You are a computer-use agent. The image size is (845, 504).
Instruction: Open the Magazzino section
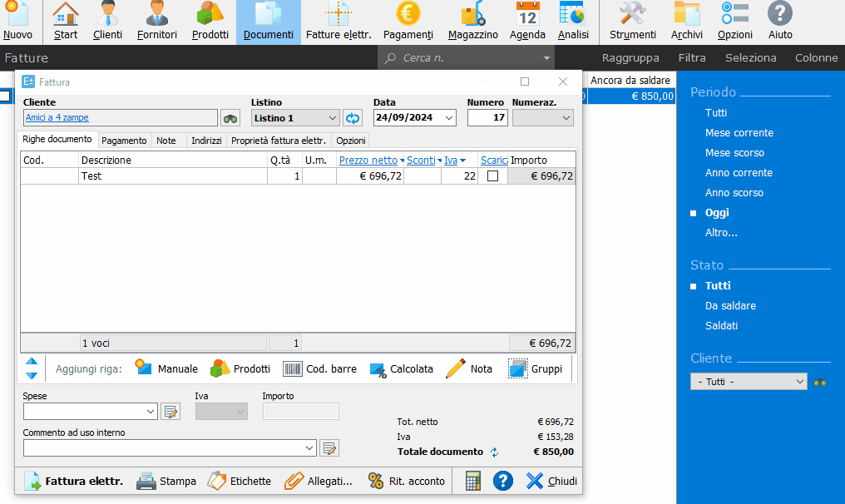pyautogui.click(x=472, y=22)
